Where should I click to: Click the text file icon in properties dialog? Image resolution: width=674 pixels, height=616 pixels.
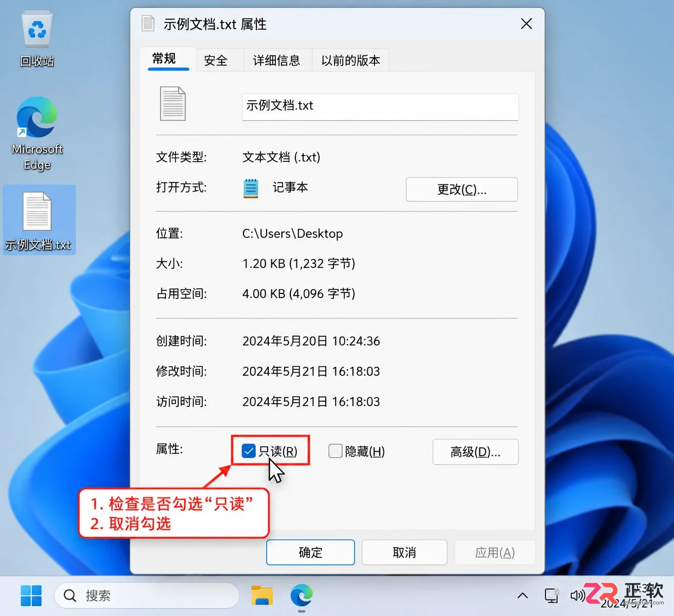click(x=173, y=104)
